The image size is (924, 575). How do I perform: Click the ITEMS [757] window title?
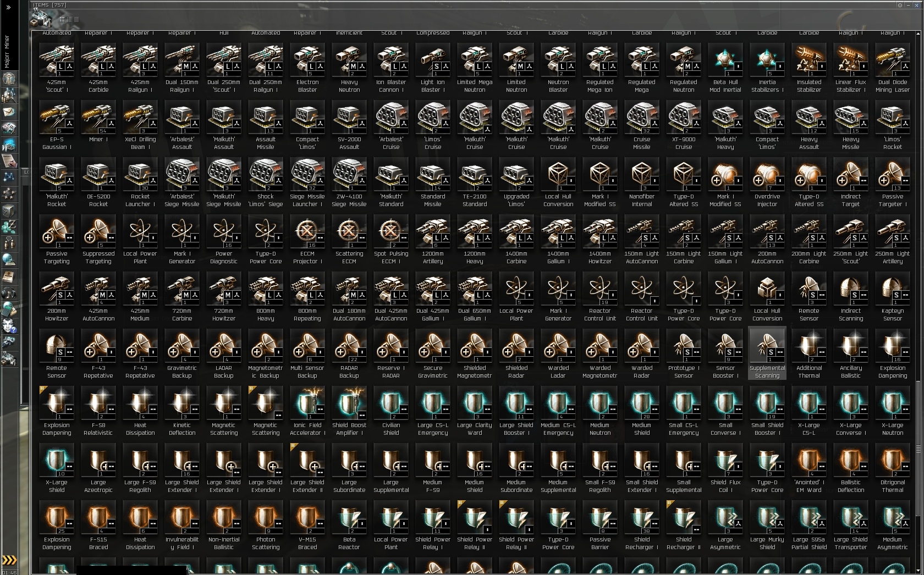click(x=50, y=5)
